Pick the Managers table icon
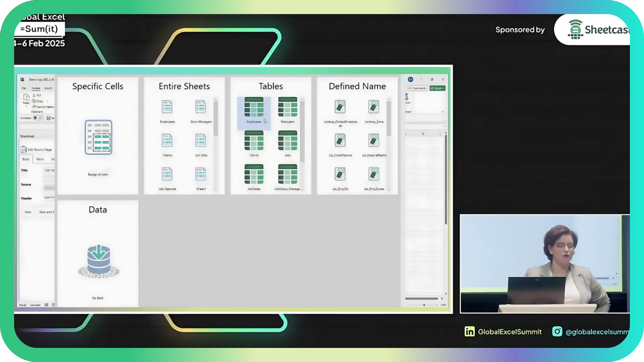644x362 pixels. tap(287, 107)
